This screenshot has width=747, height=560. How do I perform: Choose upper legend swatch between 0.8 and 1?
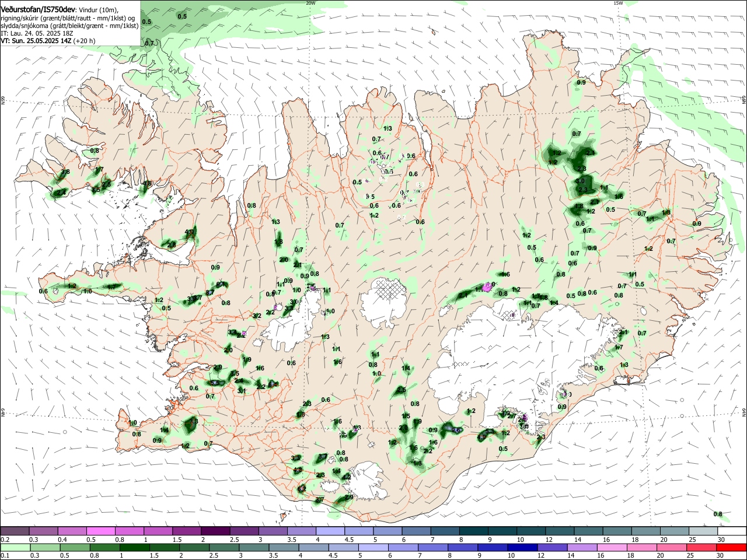coord(130,531)
